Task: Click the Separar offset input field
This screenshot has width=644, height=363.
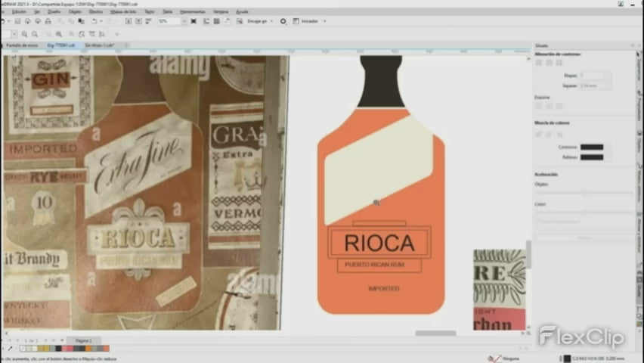Action: (592, 85)
